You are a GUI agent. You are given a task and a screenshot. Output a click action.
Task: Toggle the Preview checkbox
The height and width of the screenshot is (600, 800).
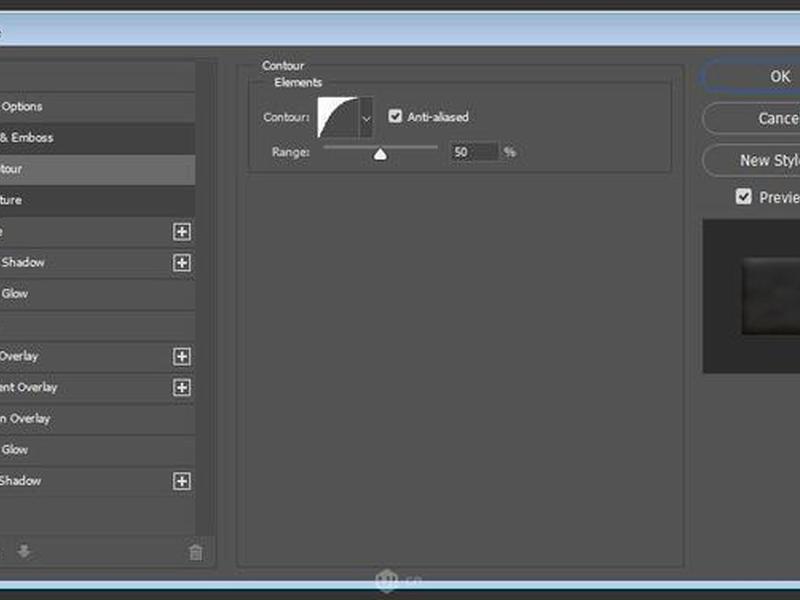[x=743, y=196]
